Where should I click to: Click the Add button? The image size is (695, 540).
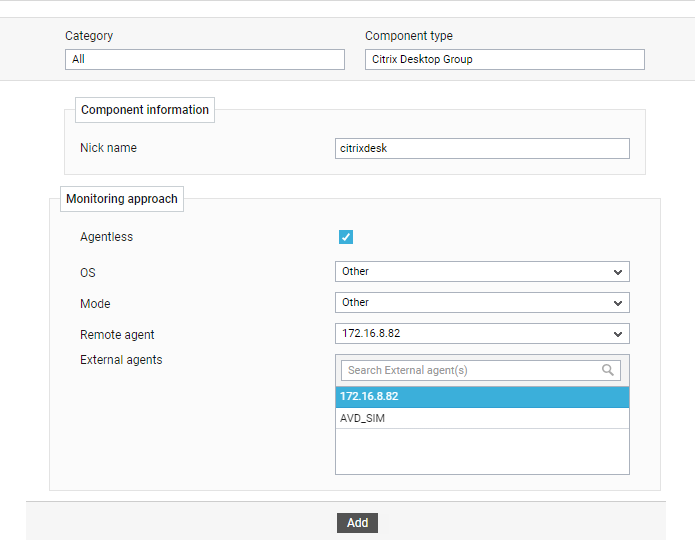[357, 523]
